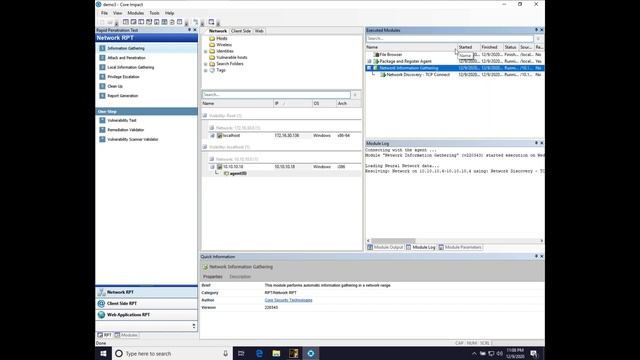Screen dimensions: 640x360
Task: Collapse Network Information Gathering module
Action: pyautogui.click(x=369, y=68)
